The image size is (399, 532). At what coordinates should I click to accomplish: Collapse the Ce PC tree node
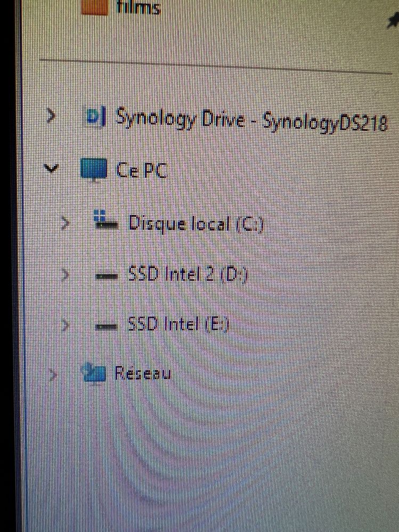(51, 168)
